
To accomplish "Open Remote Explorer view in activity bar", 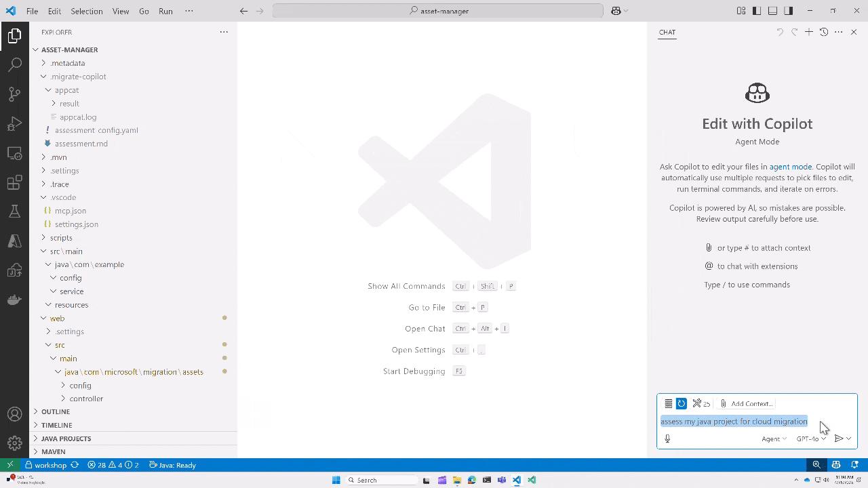I will pos(14,153).
